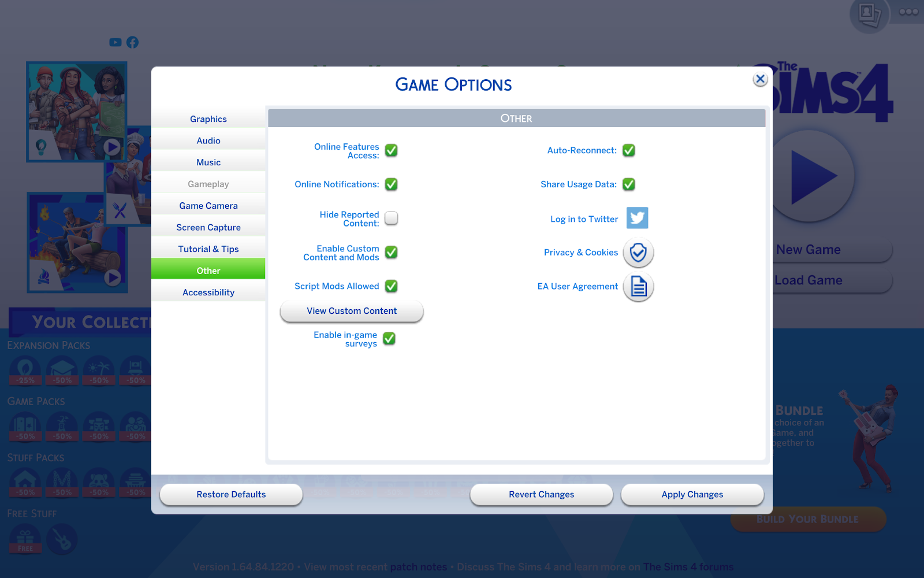
Task: Open the Facebook icon on main menu
Action: point(132,42)
